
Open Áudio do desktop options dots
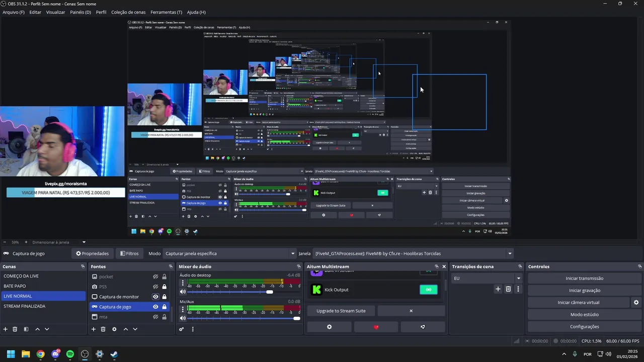click(183, 283)
